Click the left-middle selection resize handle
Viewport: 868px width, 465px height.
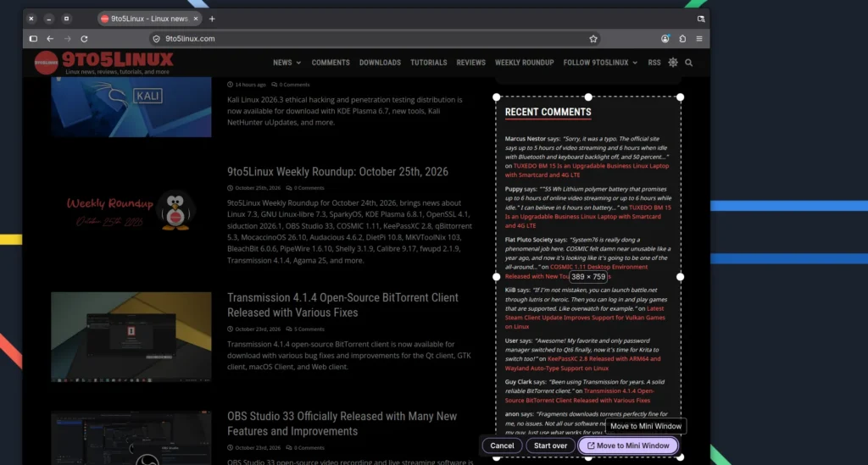pyautogui.click(x=497, y=277)
